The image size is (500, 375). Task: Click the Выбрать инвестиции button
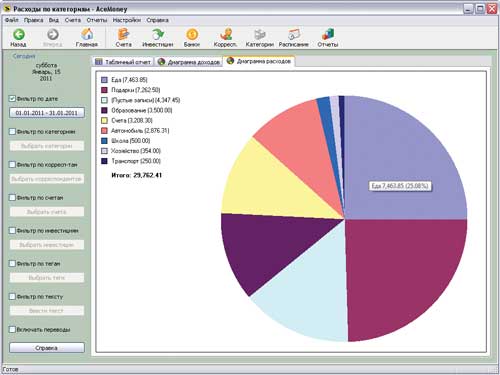click(47, 245)
